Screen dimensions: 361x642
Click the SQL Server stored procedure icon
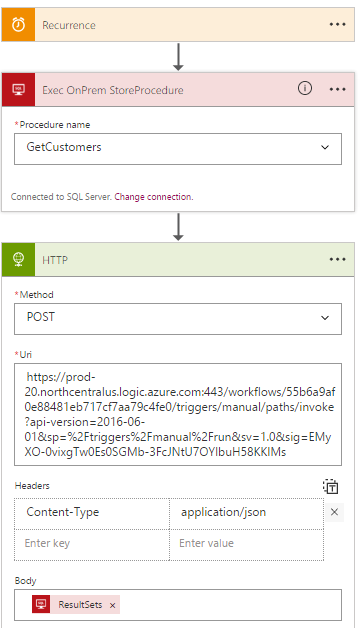tap(18, 90)
